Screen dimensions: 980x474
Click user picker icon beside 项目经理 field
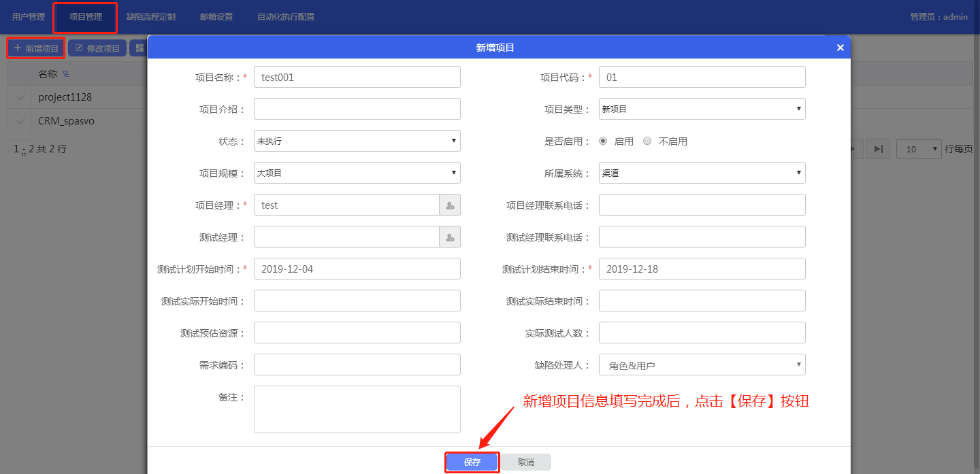pos(450,205)
